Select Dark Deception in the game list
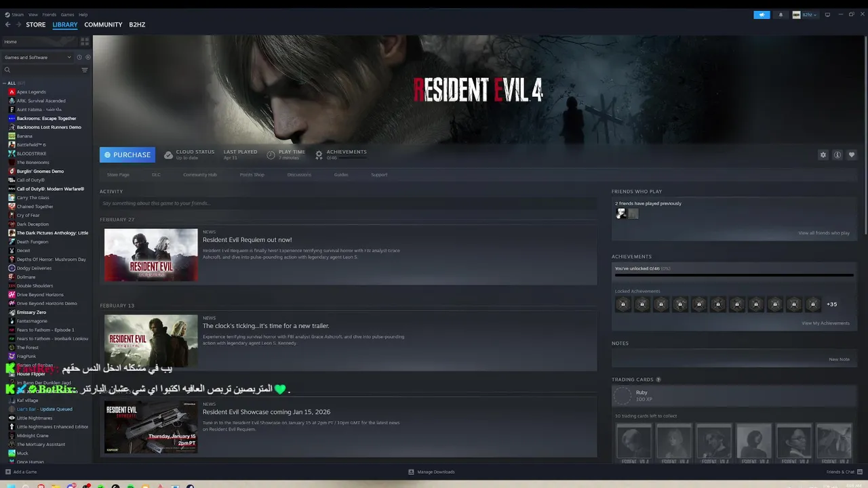Viewport: 868px width, 488px height. (x=33, y=224)
